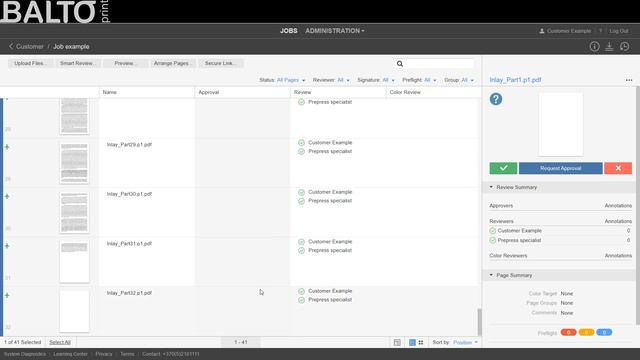The width and height of the screenshot is (640, 360).
Task: Open the Group filter dropdown
Action: coord(468,80)
